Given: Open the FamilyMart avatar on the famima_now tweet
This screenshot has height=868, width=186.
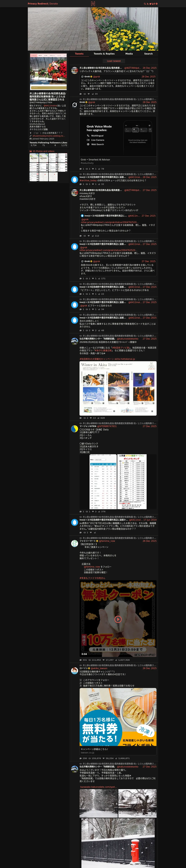Looking at the screenshot, I should click(x=75, y=543).
